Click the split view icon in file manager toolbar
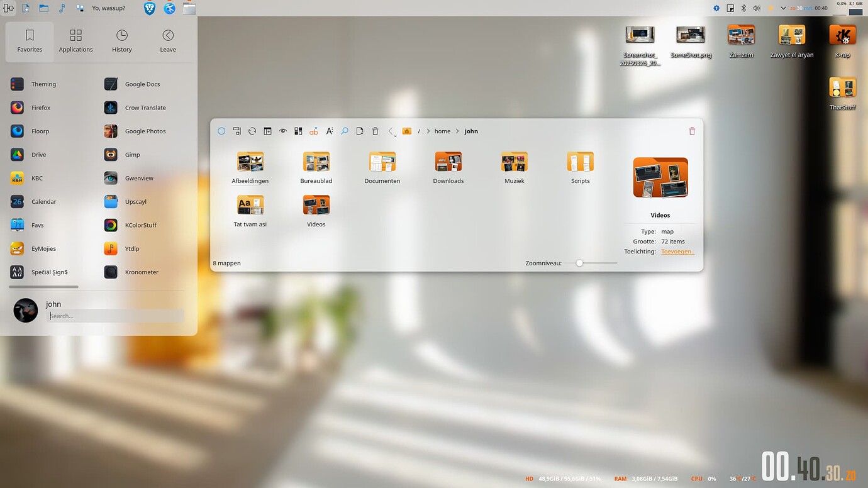868x488 pixels. point(267,131)
